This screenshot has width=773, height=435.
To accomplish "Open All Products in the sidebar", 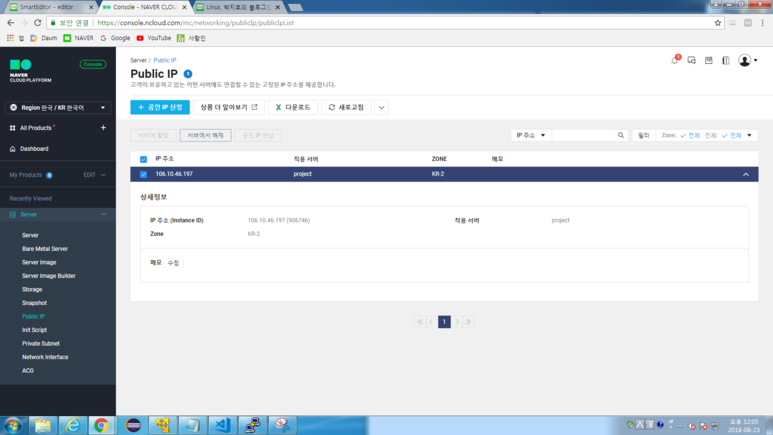I will point(35,128).
